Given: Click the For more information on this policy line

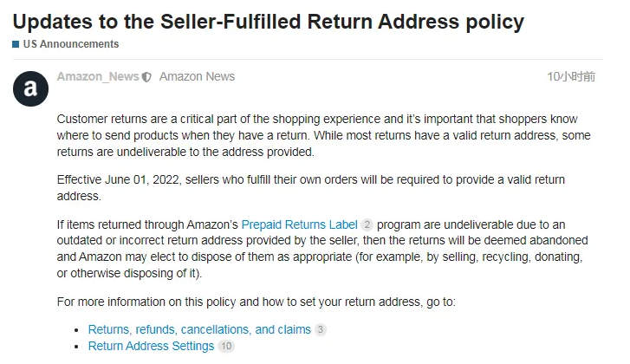Looking at the screenshot, I should (257, 302).
